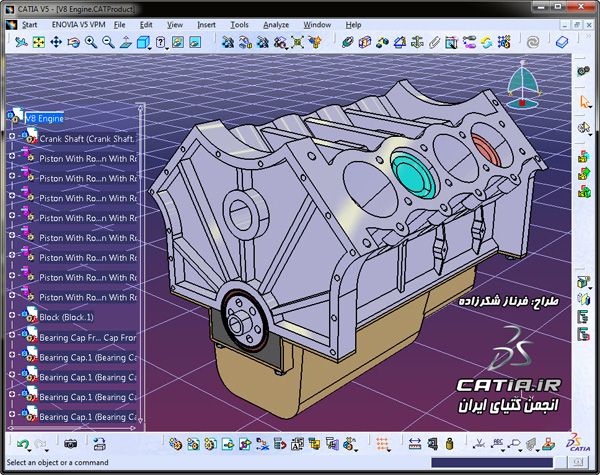Select the V8 Engine root node
Image resolution: width=600 pixels, height=475 pixels.
44,118
